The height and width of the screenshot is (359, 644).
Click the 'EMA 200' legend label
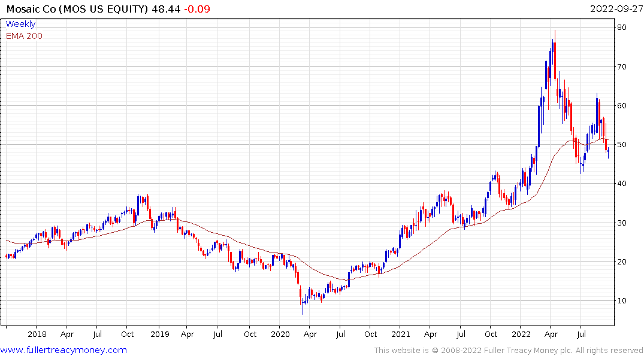[x=24, y=36]
